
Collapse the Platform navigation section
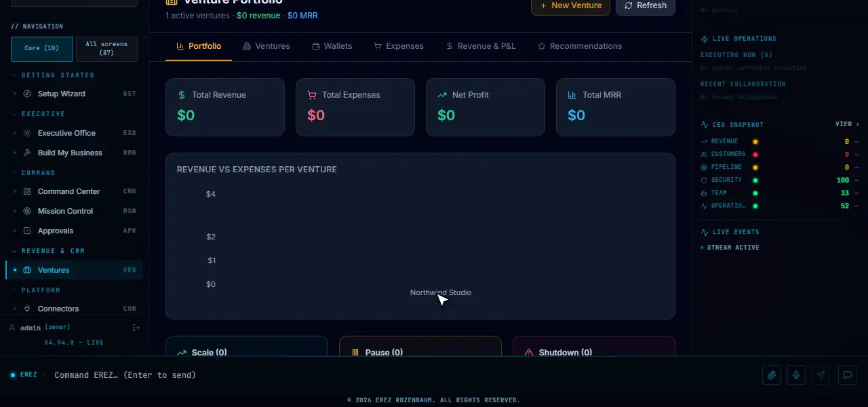click(x=37, y=290)
